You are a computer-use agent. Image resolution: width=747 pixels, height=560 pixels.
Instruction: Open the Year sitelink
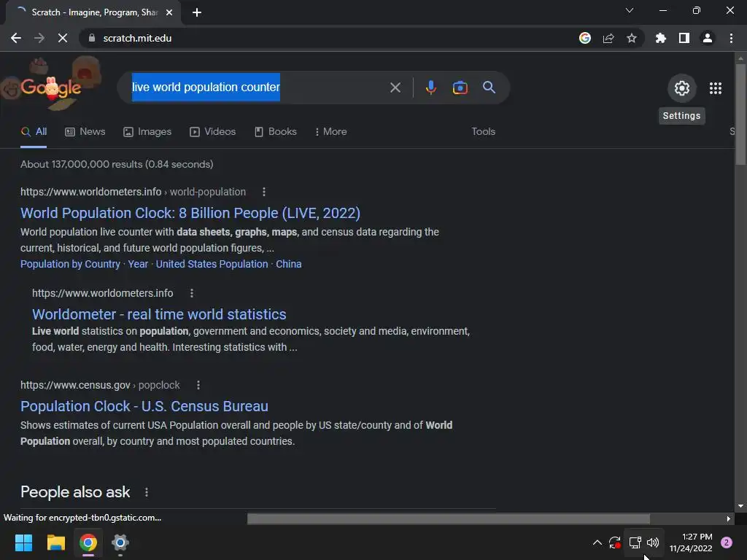[x=138, y=264]
